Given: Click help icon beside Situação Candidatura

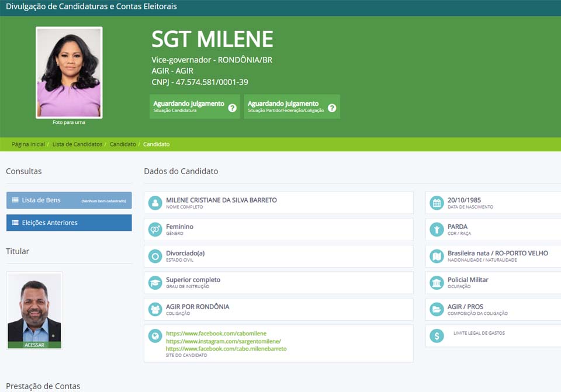Looking at the screenshot, I should (232, 108).
